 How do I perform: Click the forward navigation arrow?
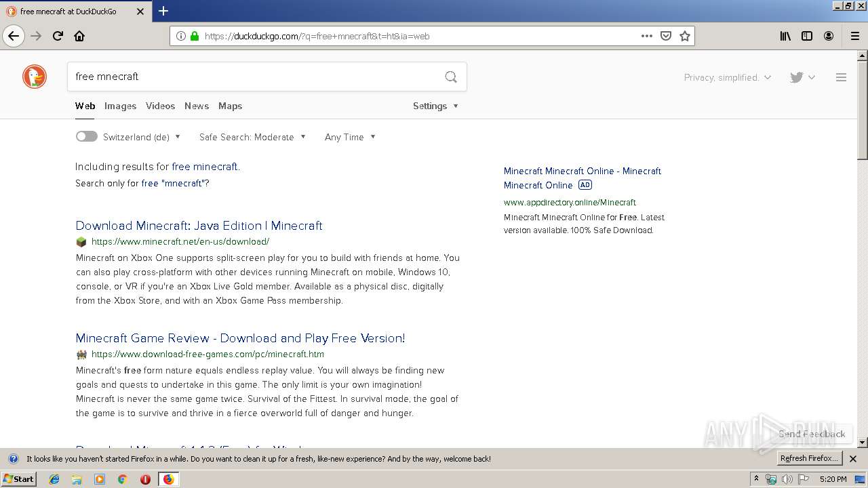[36, 36]
